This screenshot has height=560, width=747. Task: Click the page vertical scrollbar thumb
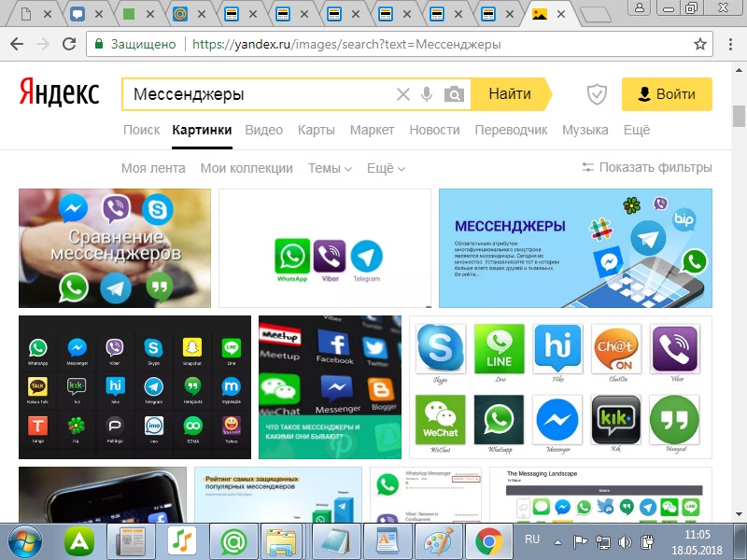(739, 116)
